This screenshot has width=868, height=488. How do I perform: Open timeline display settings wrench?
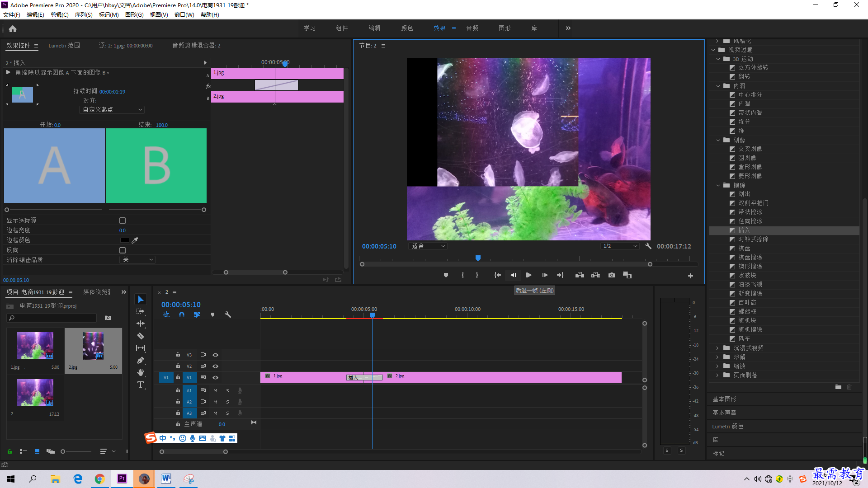[228, 314]
